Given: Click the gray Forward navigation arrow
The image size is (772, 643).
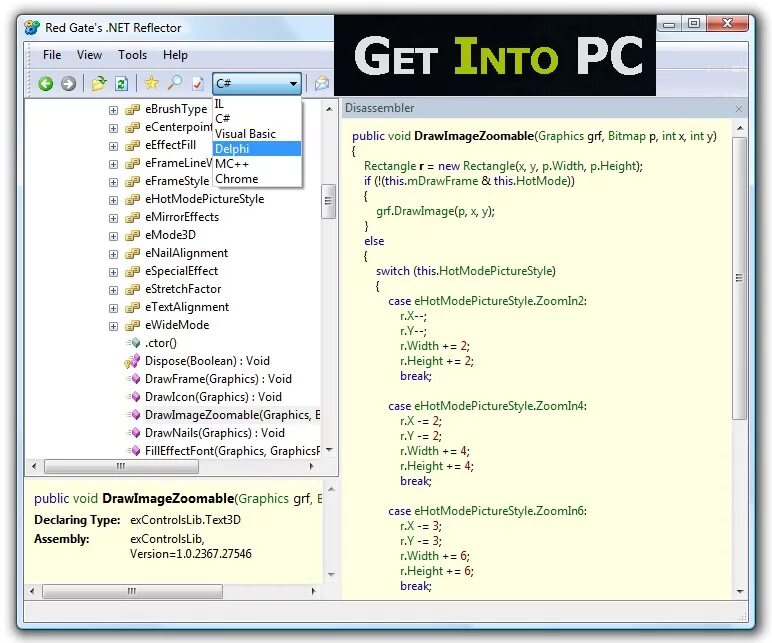Looking at the screenshot, I should click(68, 84).
